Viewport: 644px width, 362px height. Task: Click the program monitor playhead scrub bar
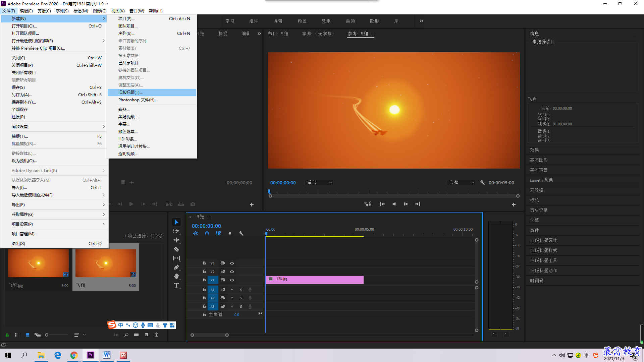(x=394, y=196)
